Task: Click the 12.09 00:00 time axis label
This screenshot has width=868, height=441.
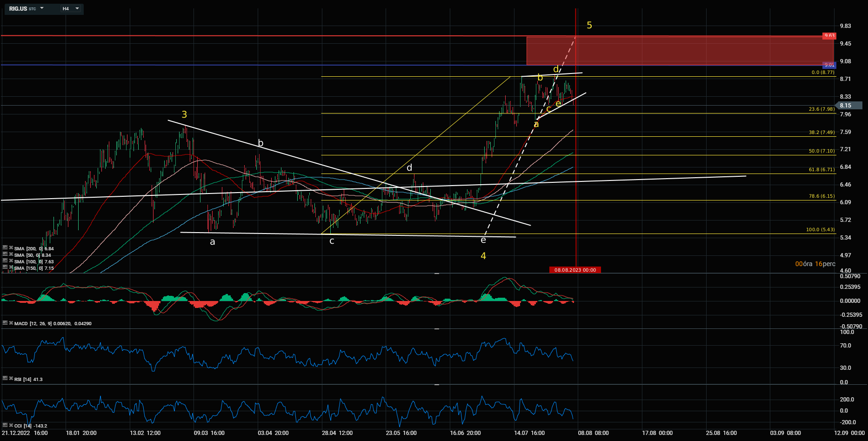Action: pyautogui.click(x=850, y=433)
